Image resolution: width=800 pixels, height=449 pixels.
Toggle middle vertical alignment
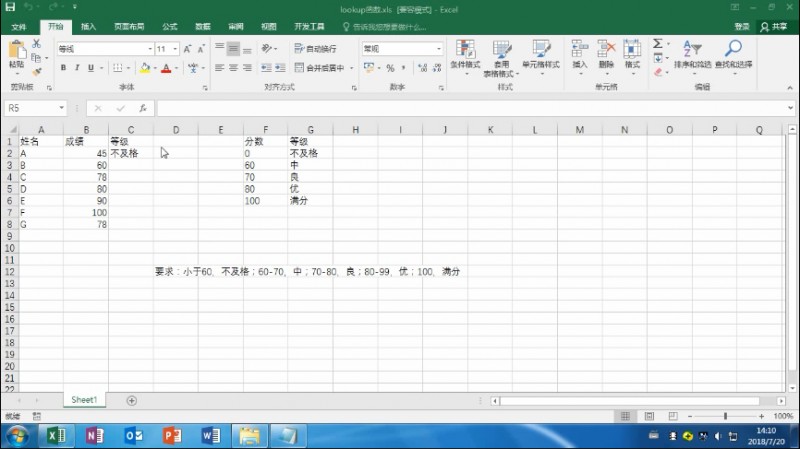(x=233, y=48)
